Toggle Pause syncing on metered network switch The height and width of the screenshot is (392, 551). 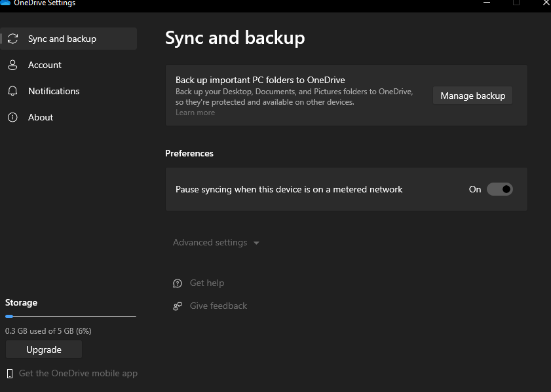(x=500, y=189)
